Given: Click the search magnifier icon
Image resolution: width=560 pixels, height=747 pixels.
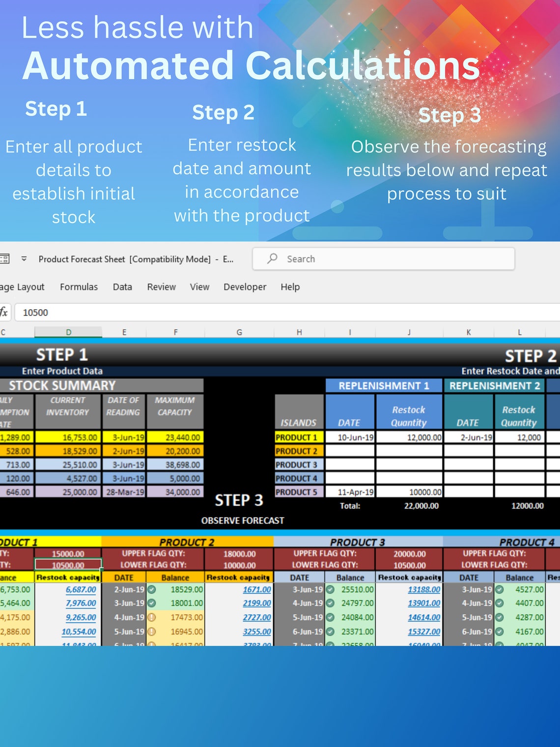Looking at the screenshot, I should click(x=272, y=259).
